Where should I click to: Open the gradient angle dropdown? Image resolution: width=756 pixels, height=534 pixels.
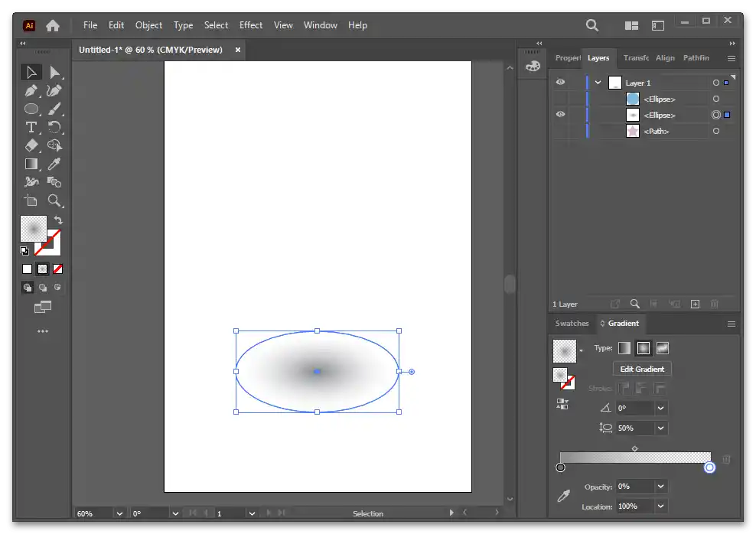point(661,409)
